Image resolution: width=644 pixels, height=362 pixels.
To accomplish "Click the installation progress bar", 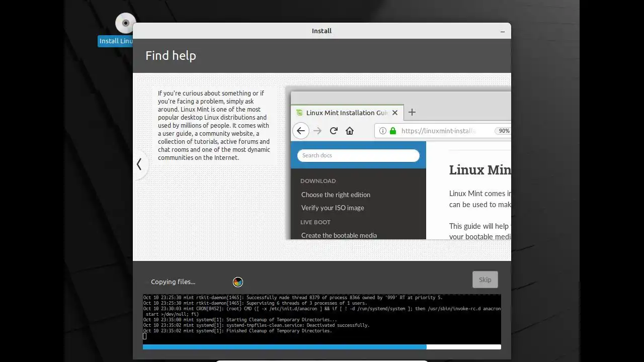I will coord(322,347).
